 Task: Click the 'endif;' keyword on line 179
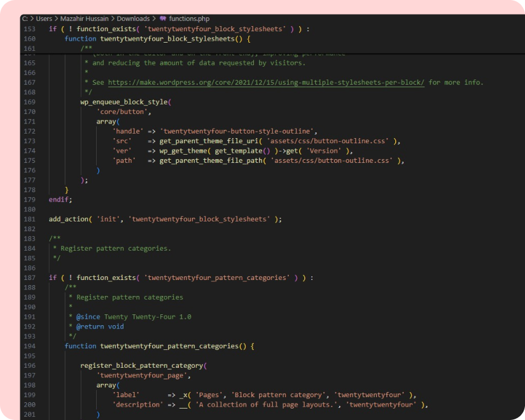60,200
